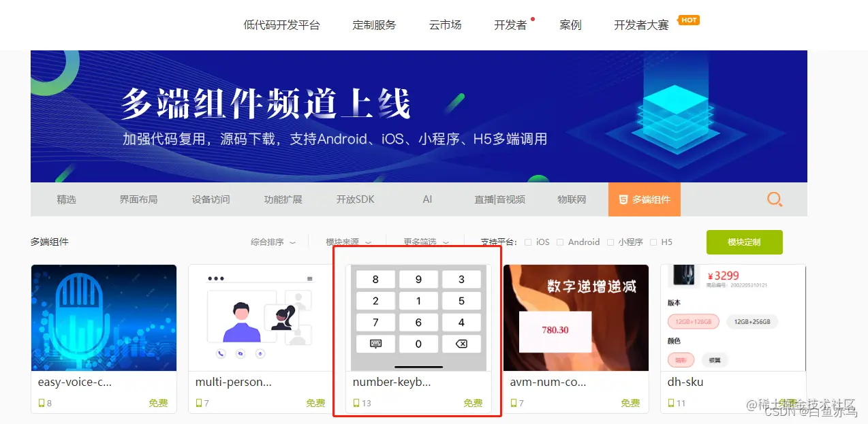Click the device icon under avm-num-co card
Screen dimensions: 868x424
pos(514,403)
